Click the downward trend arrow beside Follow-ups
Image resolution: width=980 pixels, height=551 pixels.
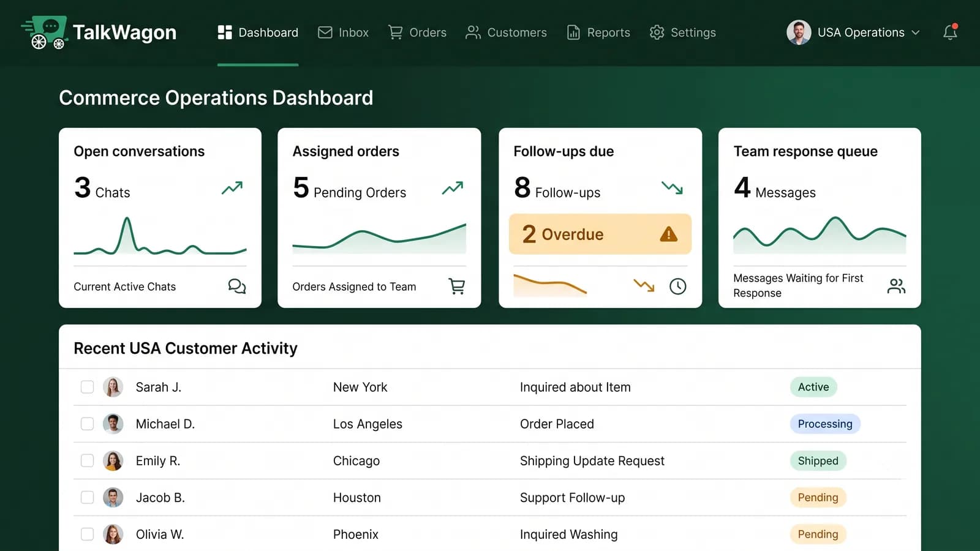tap(672, 187)
